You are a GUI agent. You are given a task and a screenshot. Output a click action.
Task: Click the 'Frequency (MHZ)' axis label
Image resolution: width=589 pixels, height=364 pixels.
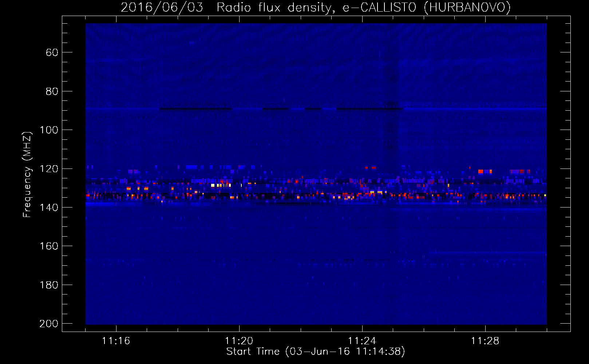pyautogui.click(x=27, y=175)
